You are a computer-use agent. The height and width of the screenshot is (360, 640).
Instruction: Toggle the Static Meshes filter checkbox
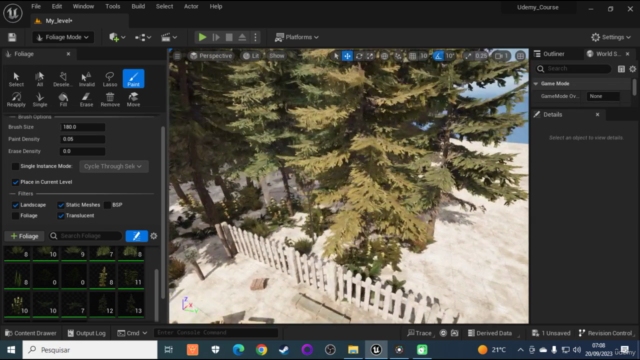(x=61, y=205)
